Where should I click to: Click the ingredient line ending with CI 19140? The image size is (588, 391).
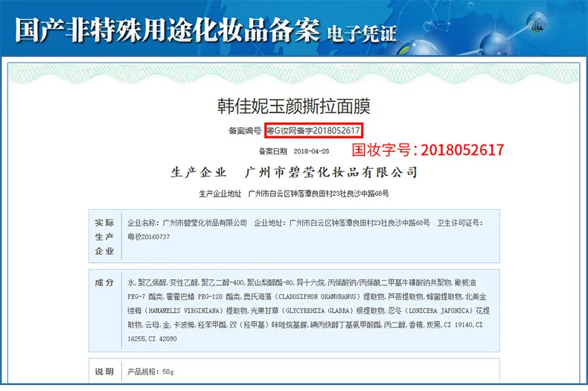[x=305, y=325]
